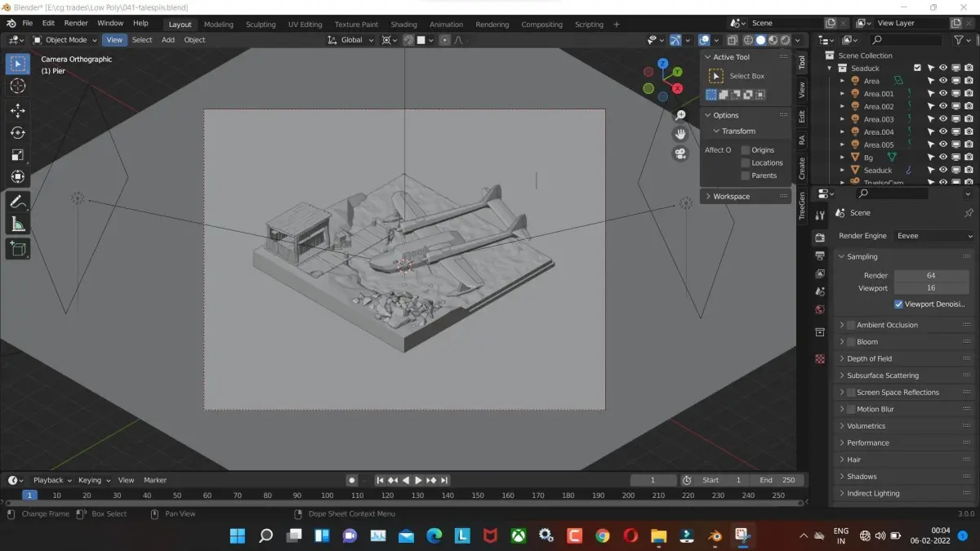Select the Select Box tool in toolbar
980x551 pixels.
click(18, 64)
